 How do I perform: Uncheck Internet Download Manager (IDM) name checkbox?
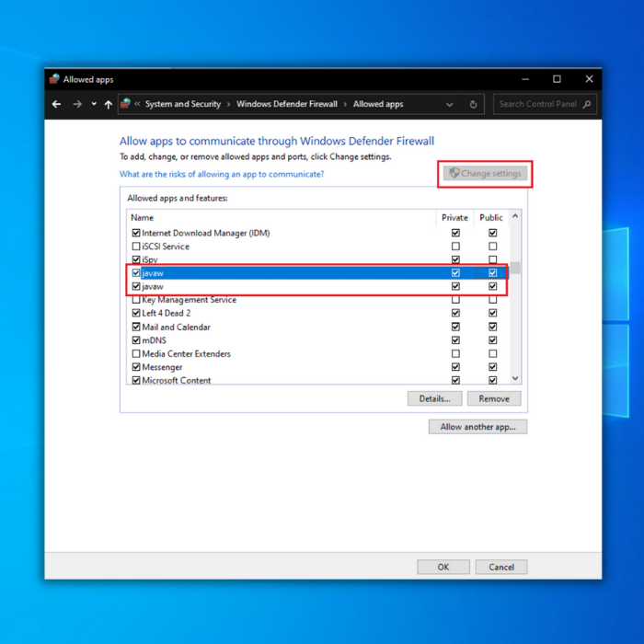tap(136, 233)
